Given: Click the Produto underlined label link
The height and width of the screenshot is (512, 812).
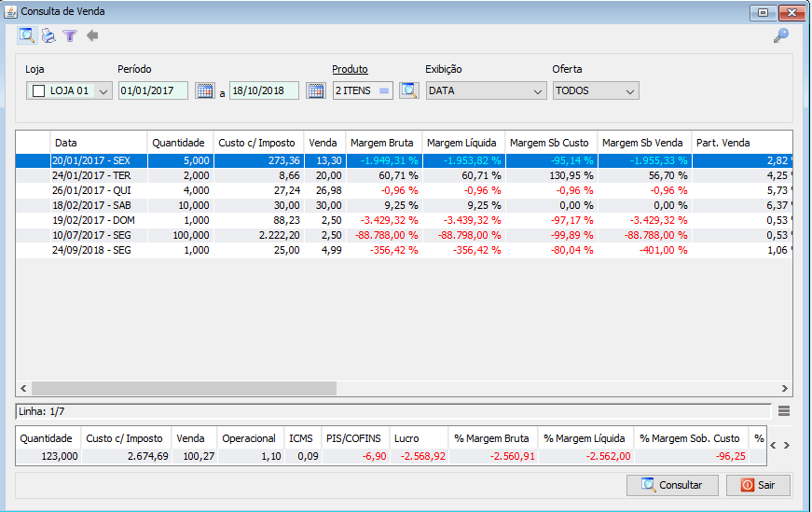Looking at the screenshot, I should coord(350,69).
